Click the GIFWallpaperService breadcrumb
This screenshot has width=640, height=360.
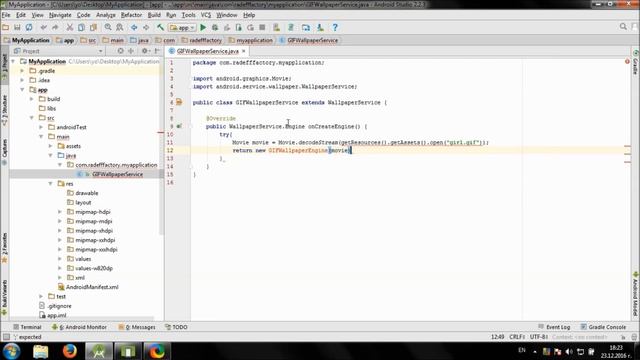[x=309, y=40]
